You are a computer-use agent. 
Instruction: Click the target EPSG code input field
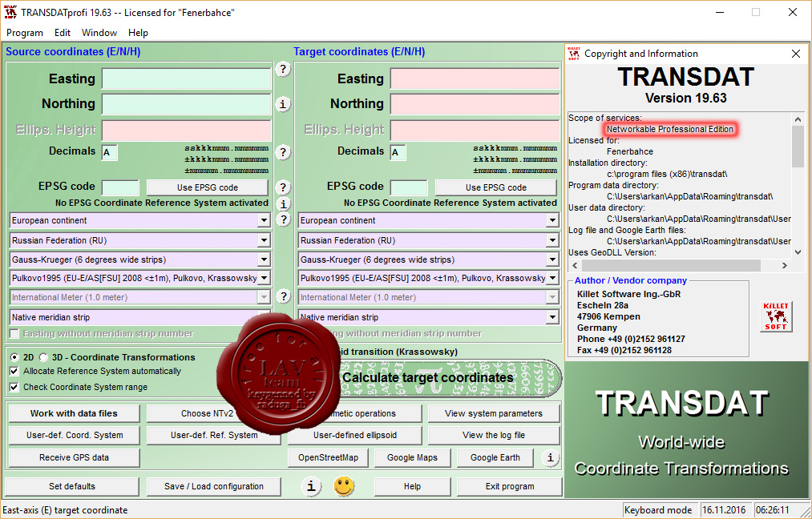(409, 187)
